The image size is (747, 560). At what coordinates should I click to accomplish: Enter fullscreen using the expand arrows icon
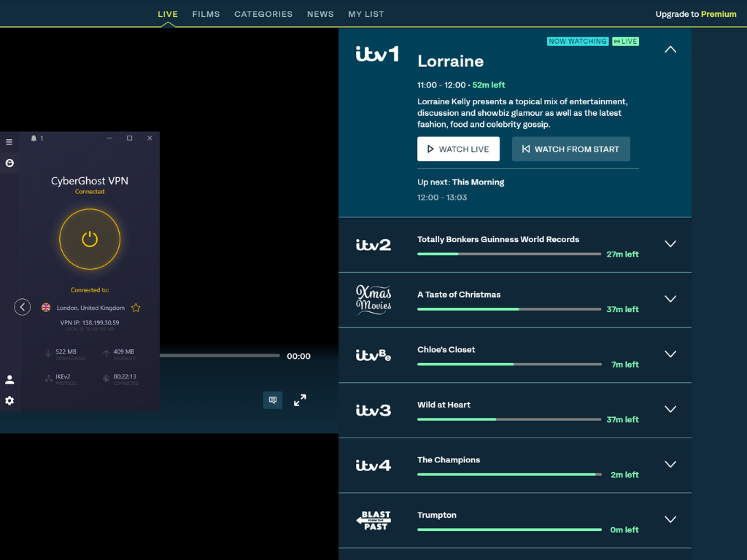pos(299,400)
